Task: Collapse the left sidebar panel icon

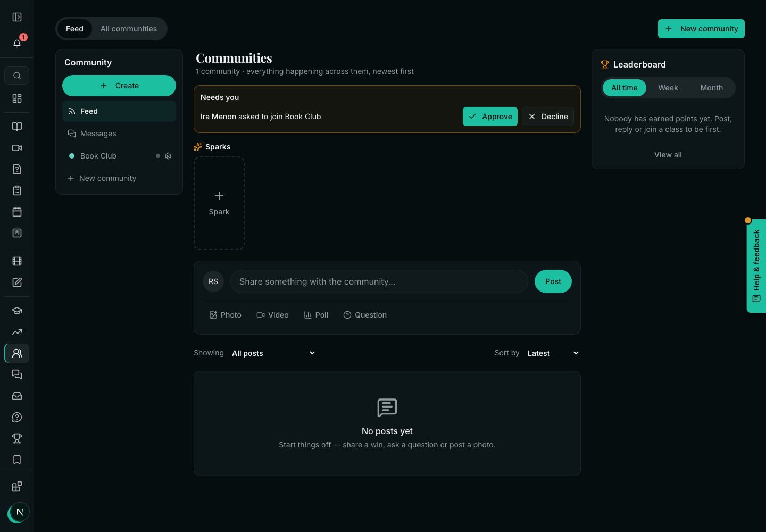Action: point(17,17)
